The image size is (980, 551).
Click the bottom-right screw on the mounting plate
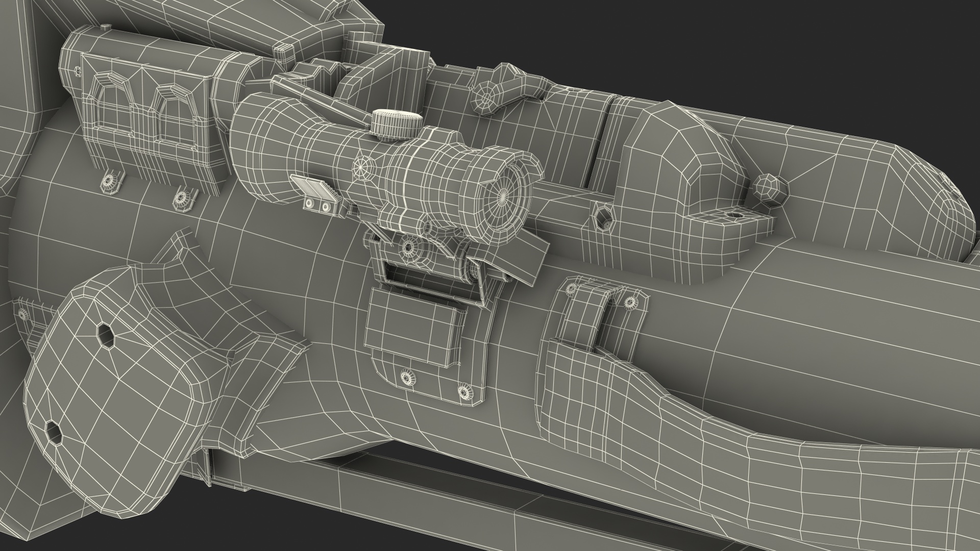tap(464, 392)
